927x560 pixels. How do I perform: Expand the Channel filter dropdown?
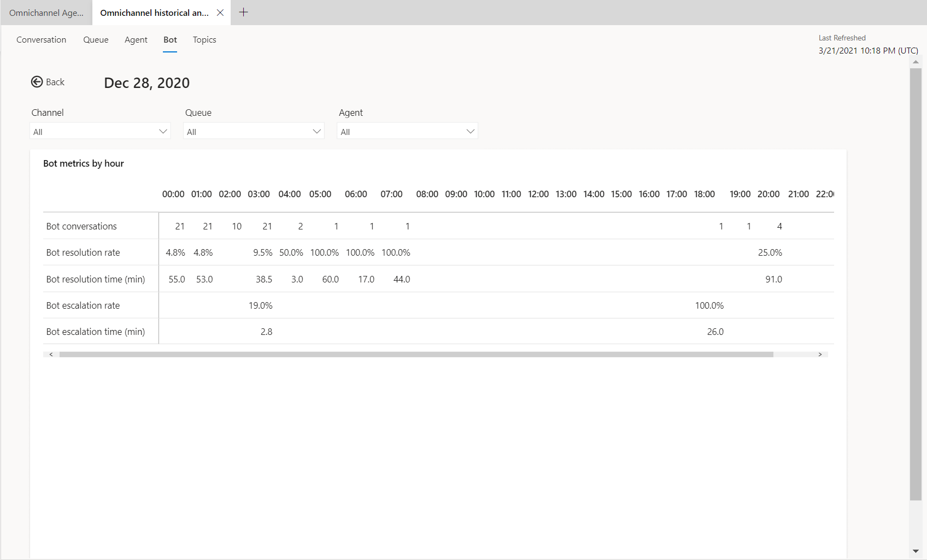click(100, 131)
